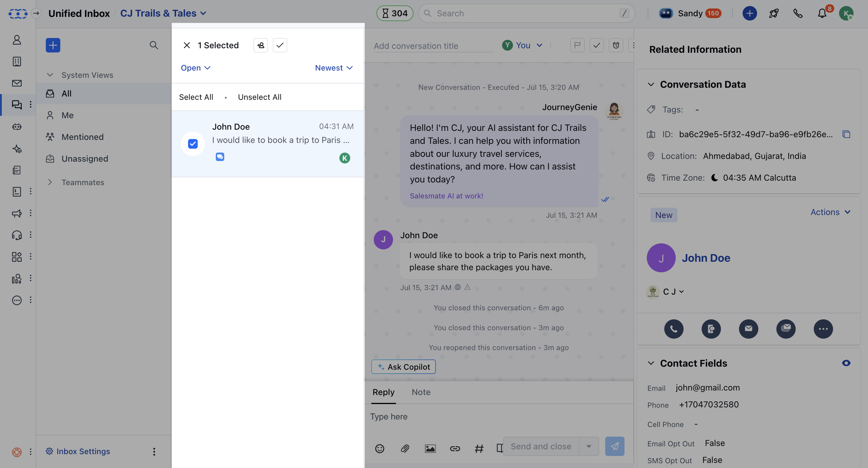868x468 pixels.
Task: Click the phone call button under John Doe
Action: (x=674, y=328)
